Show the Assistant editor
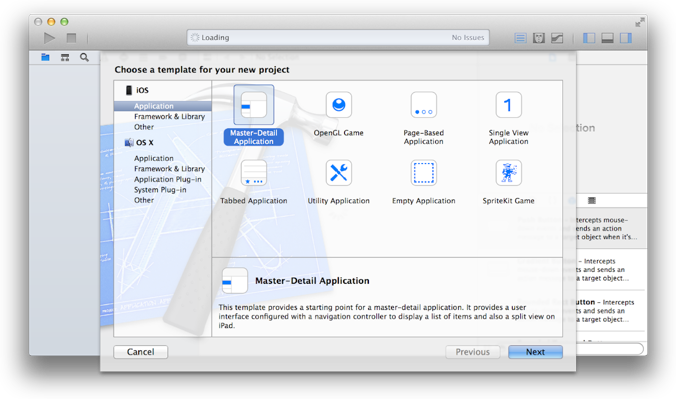Screen dimensions: 676x399 (x=538, y=38)
